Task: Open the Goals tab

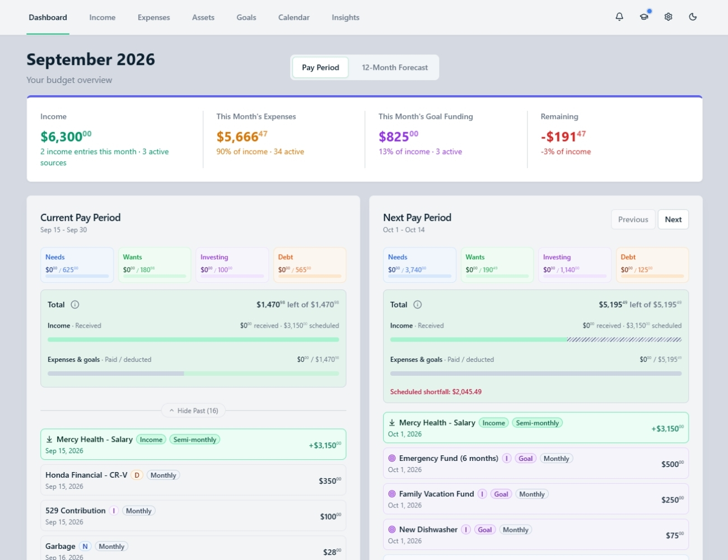Action: point(246,17)
